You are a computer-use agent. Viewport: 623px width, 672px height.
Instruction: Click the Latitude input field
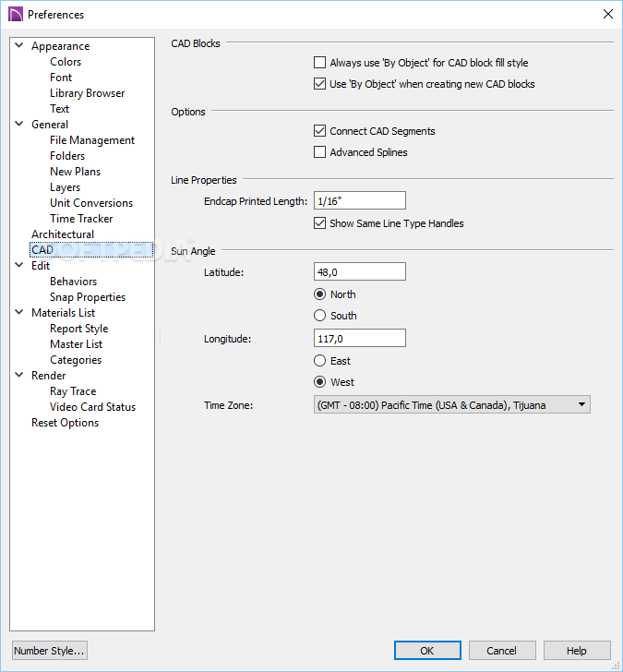pyautogui.click(x=359, y=271)
